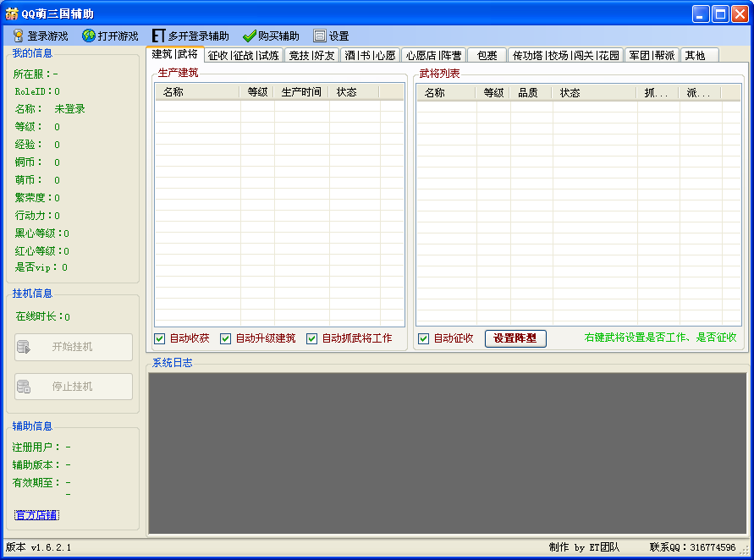Open the 官方店铺 link
This screenshot has height=560, width=754.
click(x=36, y=515)
